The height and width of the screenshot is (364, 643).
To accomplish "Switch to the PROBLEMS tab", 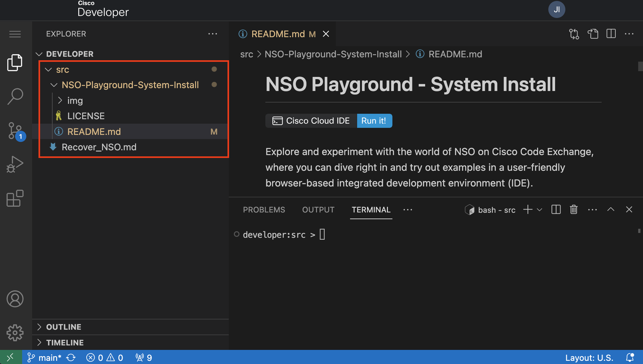I will tap(264, 210).
